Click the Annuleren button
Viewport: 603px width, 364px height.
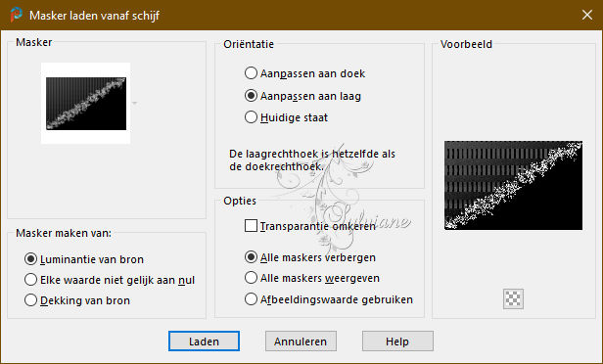pos(301,341)
